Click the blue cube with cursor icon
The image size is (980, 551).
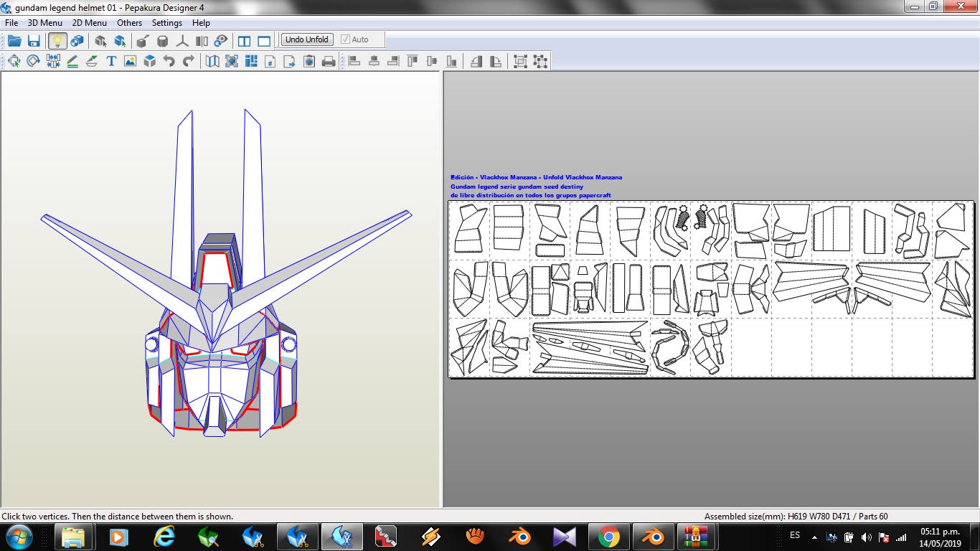121,41
